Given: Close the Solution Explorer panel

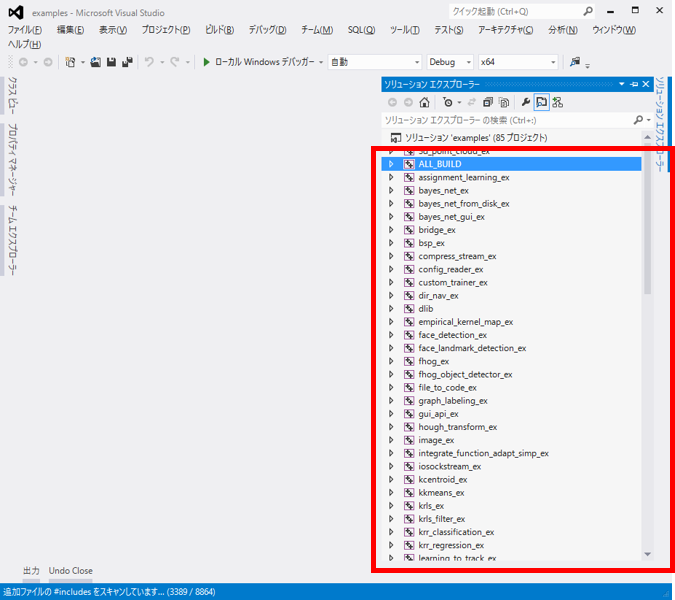Looking at the screenshot, I should pyautogui.click(x=646, y=84).
